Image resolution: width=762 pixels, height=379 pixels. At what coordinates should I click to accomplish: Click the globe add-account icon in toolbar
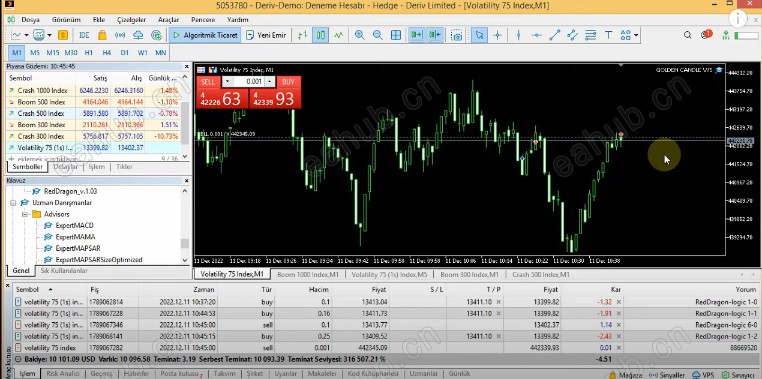coord(156,35)
